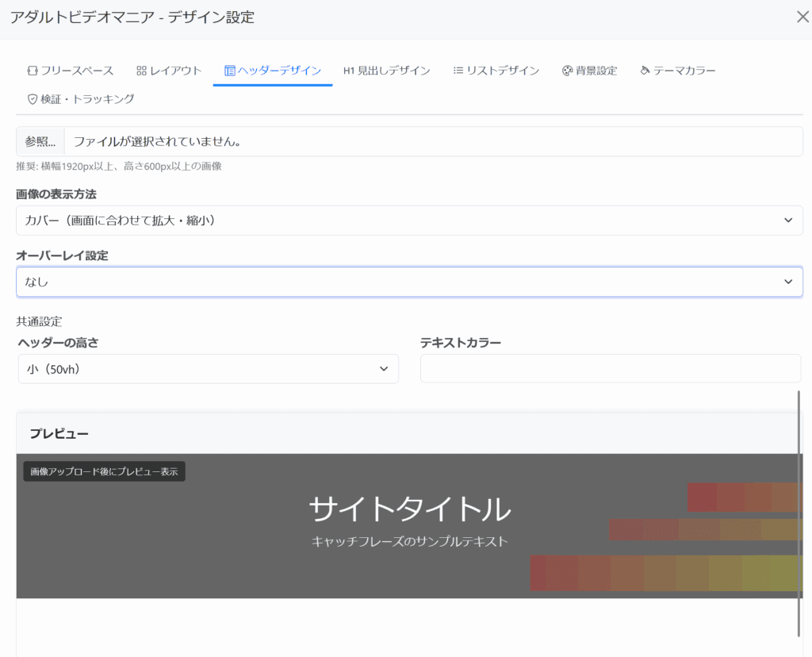
Task: Click the テキストカラー label
Action: coord(461,343)
